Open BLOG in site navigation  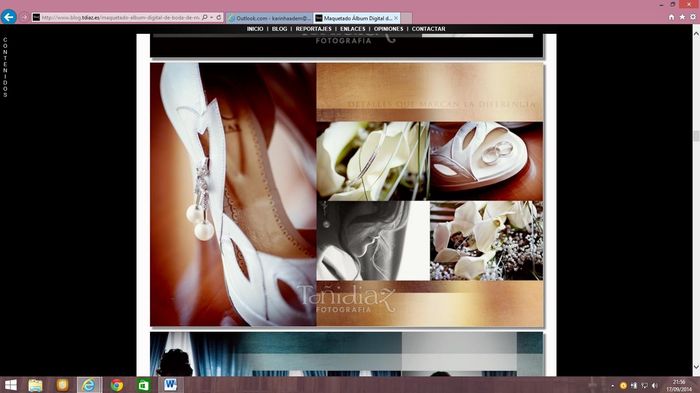(x=279, y=29)
